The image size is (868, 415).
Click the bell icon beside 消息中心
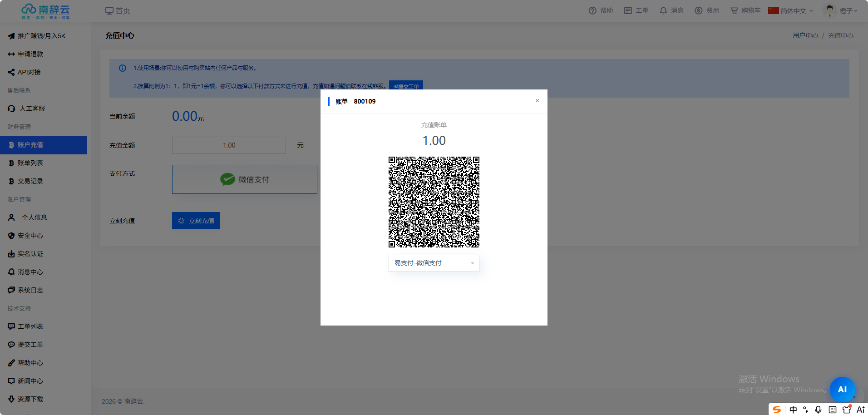point(11,272)
